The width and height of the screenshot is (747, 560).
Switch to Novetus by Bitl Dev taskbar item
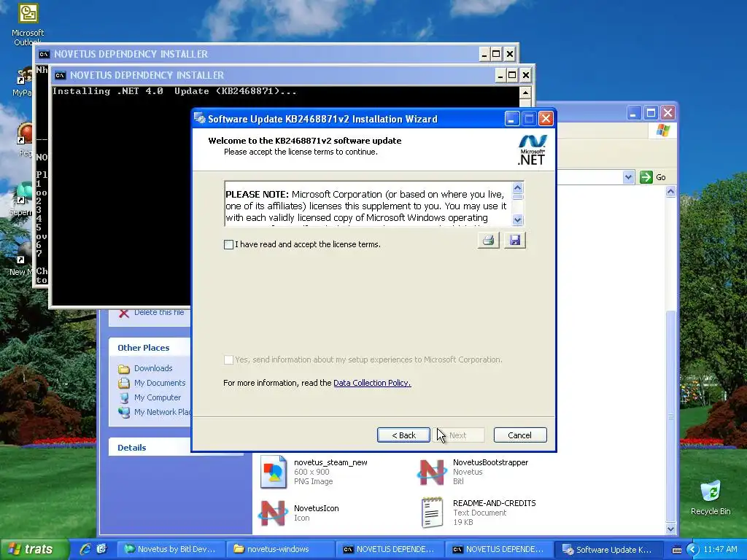tap(170, 549)
